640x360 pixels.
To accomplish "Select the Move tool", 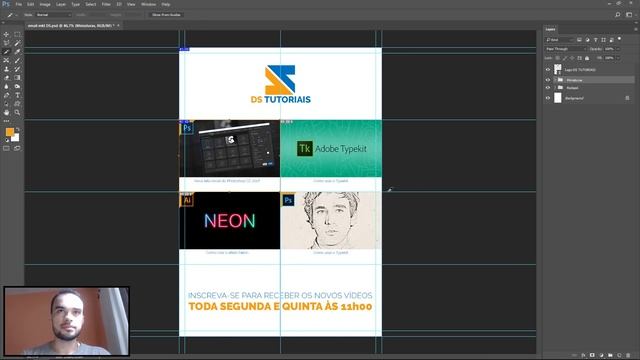I will click(6, 34).
